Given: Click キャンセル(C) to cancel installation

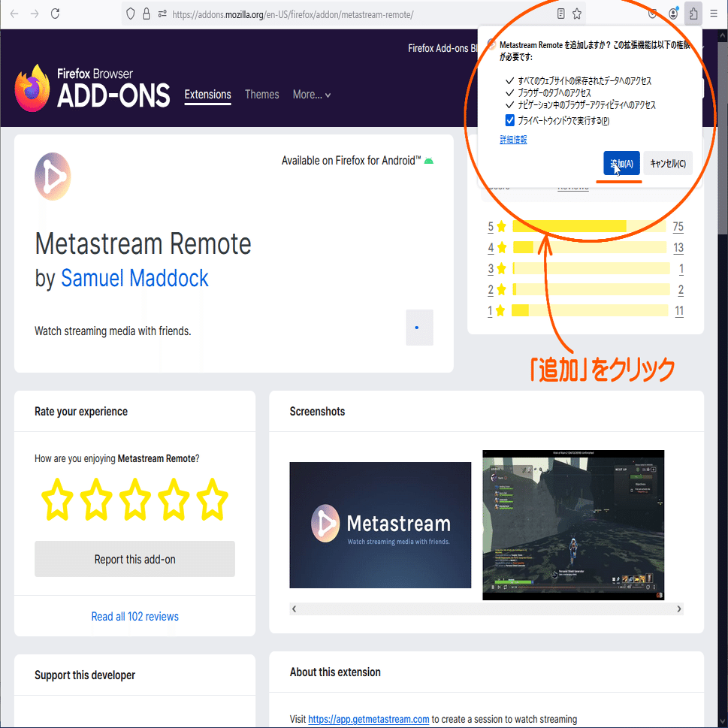Looking at the screenshot, I should (668, 164).
